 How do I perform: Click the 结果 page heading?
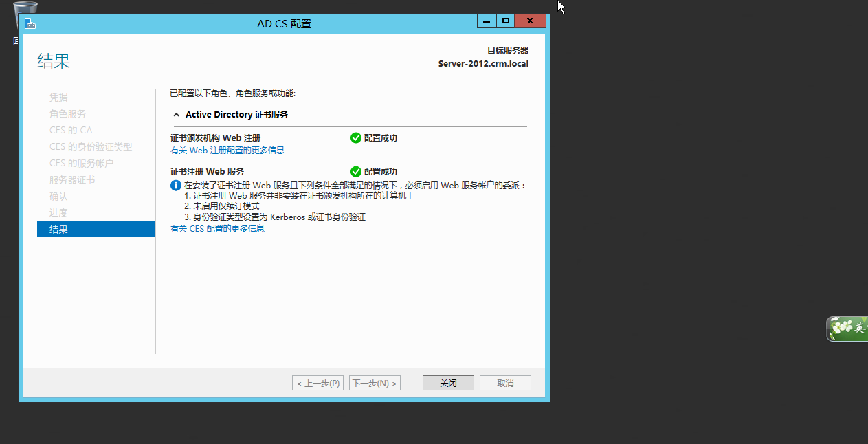54,61
